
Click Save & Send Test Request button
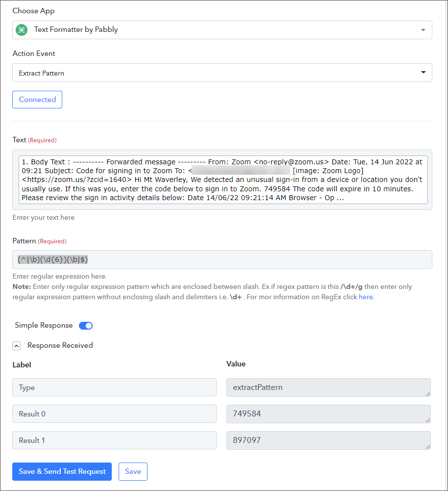62,471
